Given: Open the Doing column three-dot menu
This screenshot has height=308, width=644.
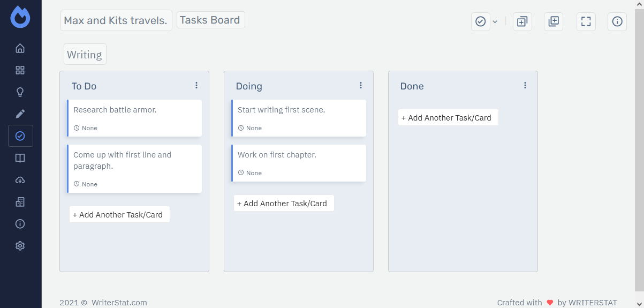Looking at the screenshot, I should click(x=361, y=85).
